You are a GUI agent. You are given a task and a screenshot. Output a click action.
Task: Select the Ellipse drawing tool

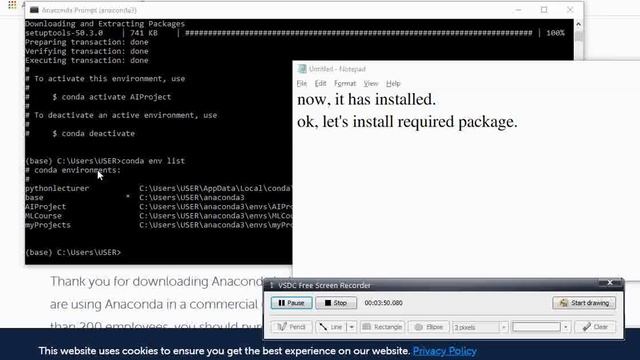pyautogui.click(x=429, y=327)
